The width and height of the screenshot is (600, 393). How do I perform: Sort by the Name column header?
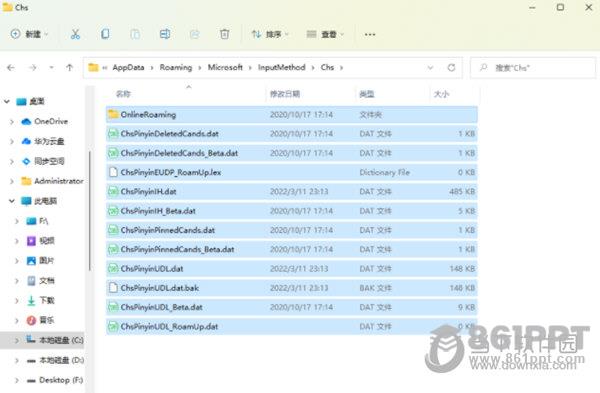point(123,94)
